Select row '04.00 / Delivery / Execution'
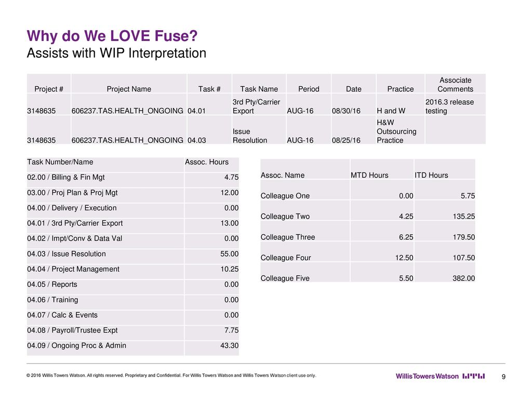Screen dimensions: 532x399 133,211
